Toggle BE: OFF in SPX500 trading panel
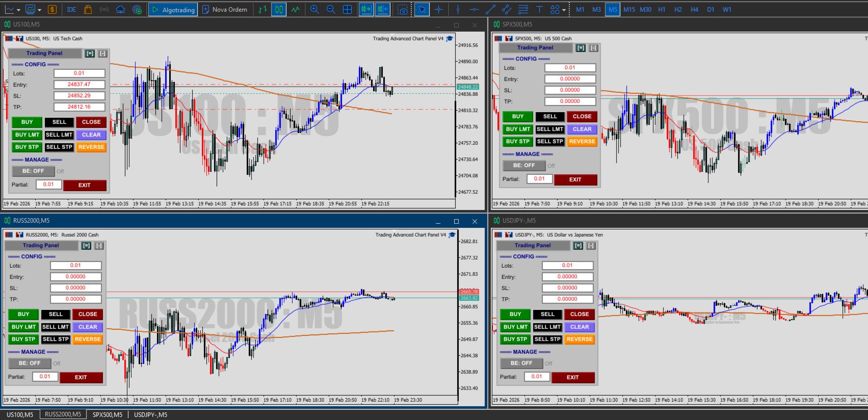Image resolution: width=868 pixels, height=420 pixels. coord(524,166)
